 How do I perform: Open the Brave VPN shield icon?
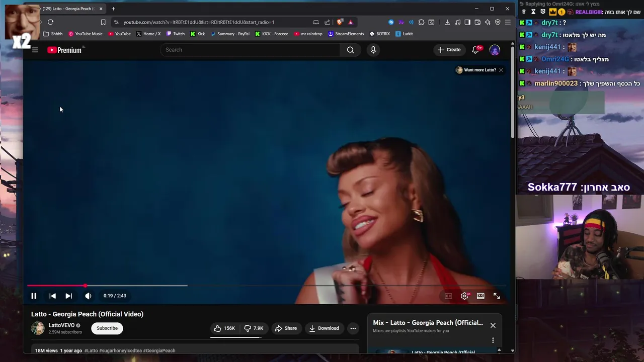point(498,22)
